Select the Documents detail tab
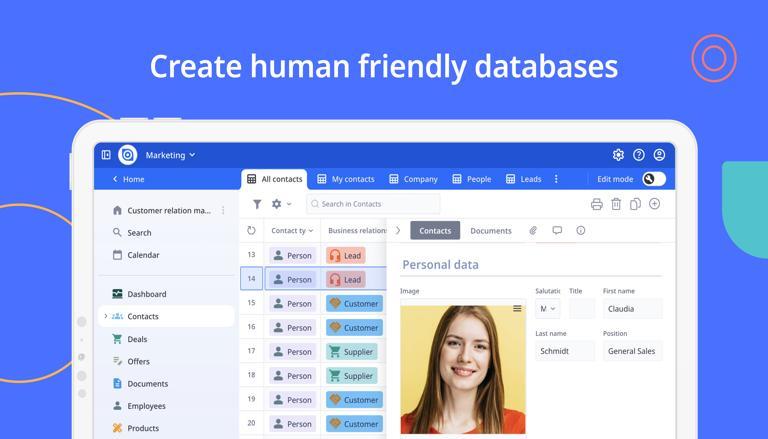Screen dimensions: 768x439 tap(491, 231)
